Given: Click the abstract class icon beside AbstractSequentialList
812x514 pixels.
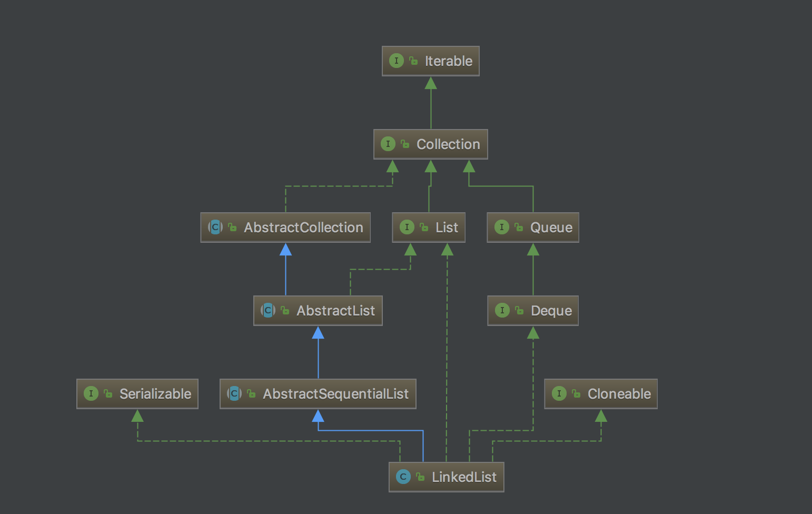Looking at the screenshot, I should [234, 394].
